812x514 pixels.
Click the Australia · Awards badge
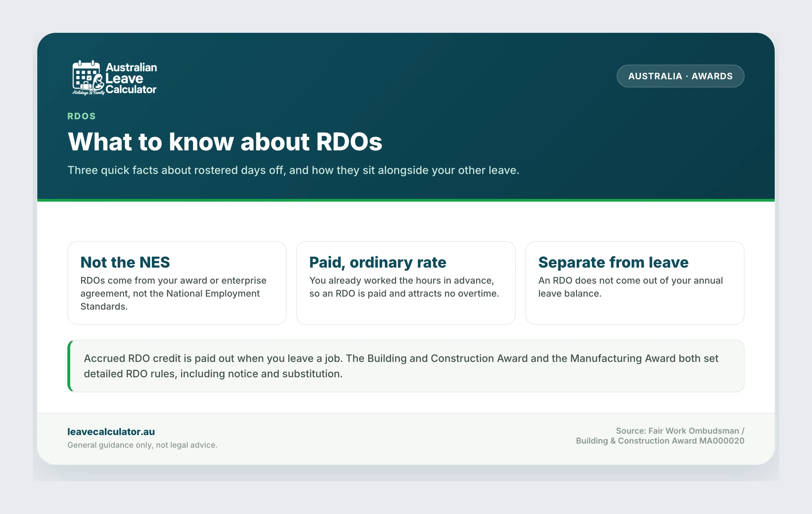click(680, 76)
